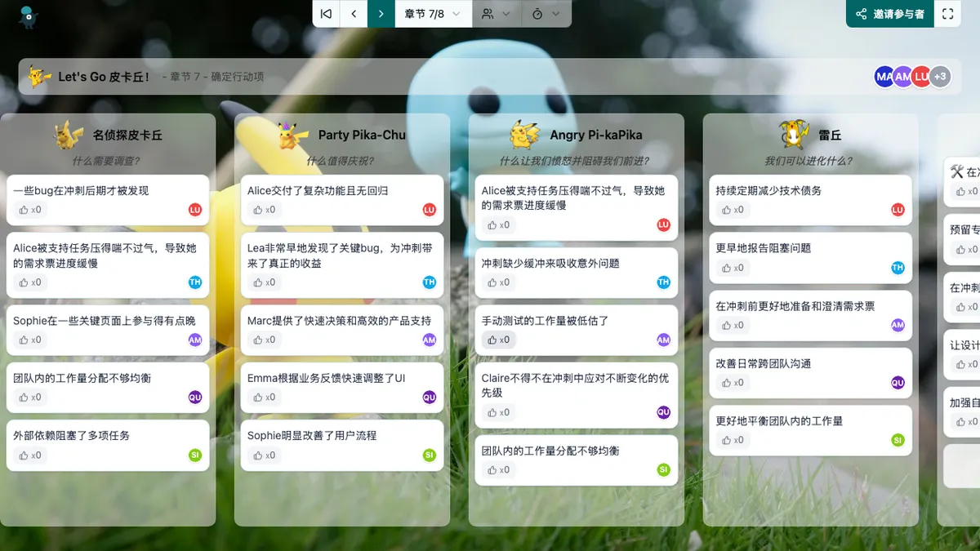Click the Pikachu icon of the 雷丘 column
This screenshot has width=980, height=551.
[793, 135]
